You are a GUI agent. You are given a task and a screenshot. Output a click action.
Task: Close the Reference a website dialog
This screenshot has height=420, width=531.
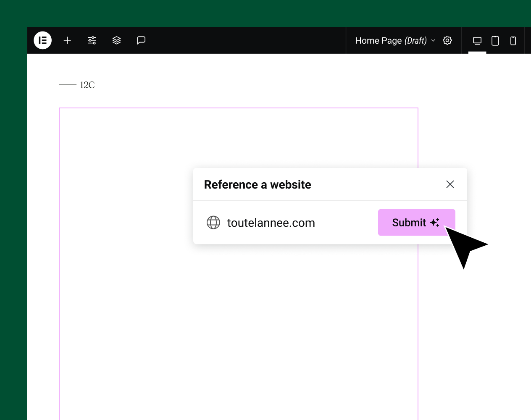tap(450, 184)
